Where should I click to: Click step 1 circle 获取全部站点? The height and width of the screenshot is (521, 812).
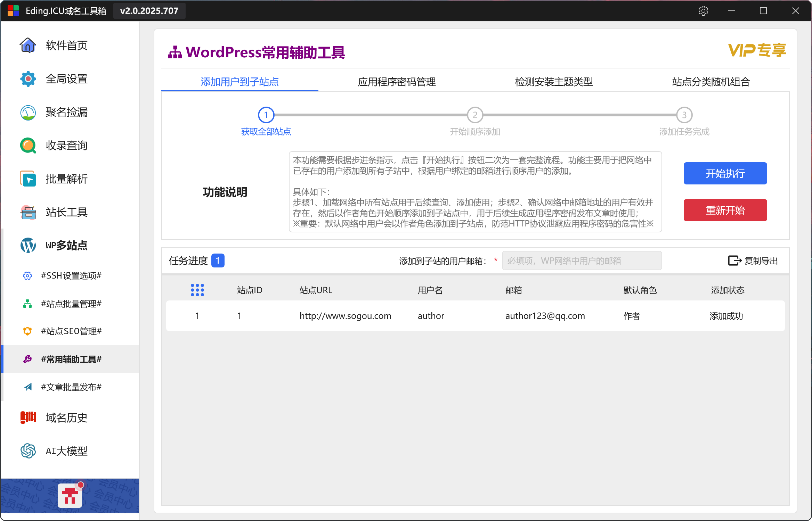266,115
